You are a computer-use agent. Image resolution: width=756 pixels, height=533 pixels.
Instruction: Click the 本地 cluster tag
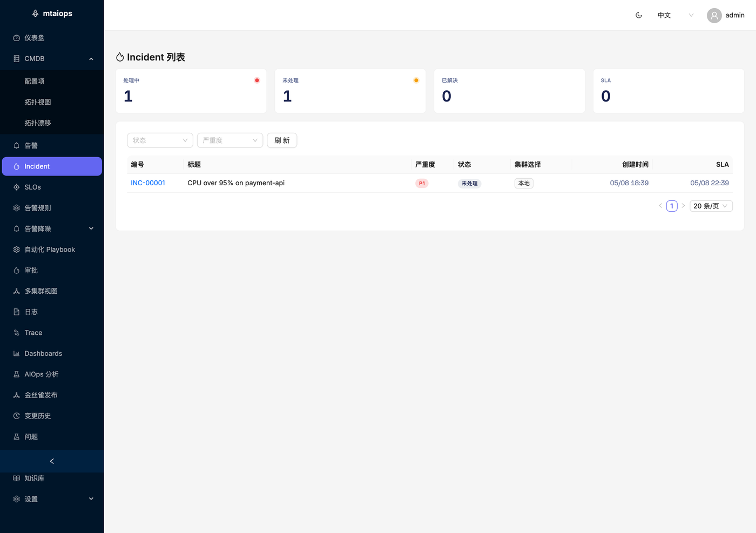point(524,184)
